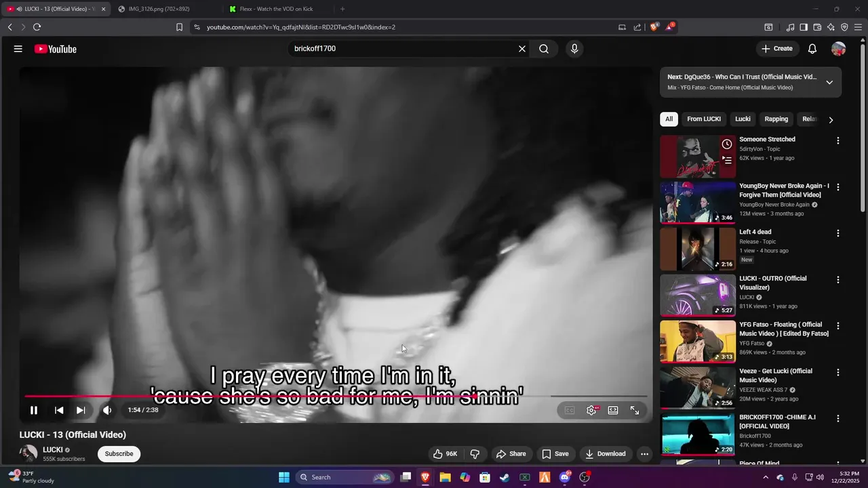Viewport: 868px width, 488px height.
Task: Add Someone Stretched to Watch Later clock
Action: 727,144
